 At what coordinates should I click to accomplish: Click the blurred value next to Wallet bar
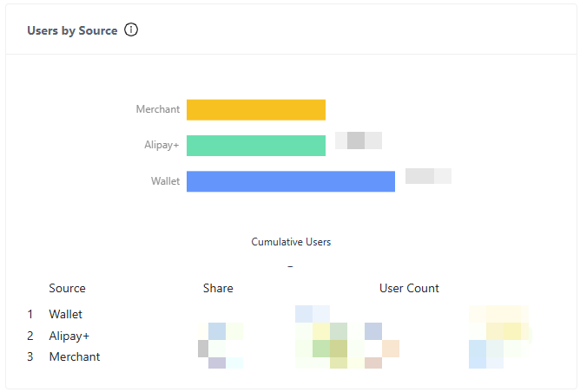pos(428,176)
